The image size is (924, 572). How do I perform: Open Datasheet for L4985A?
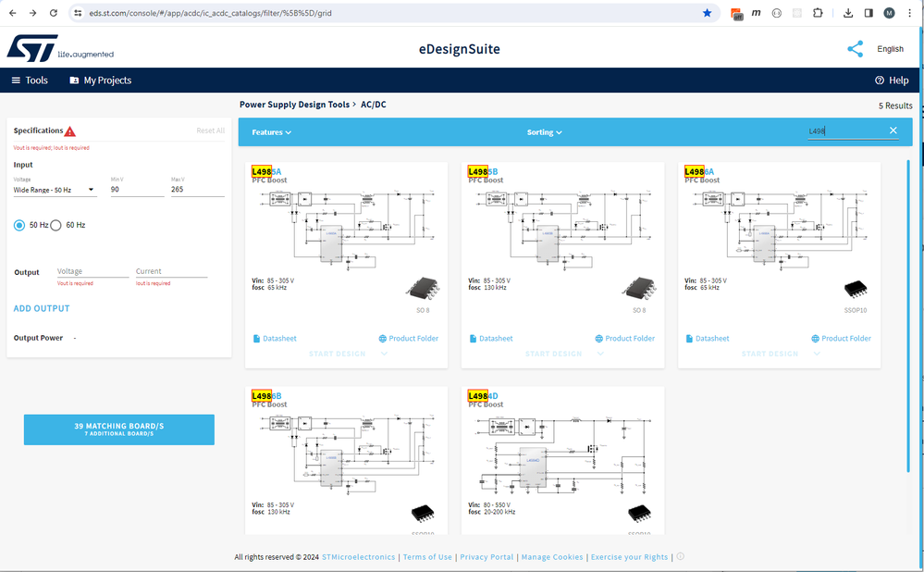click(275, 339)
